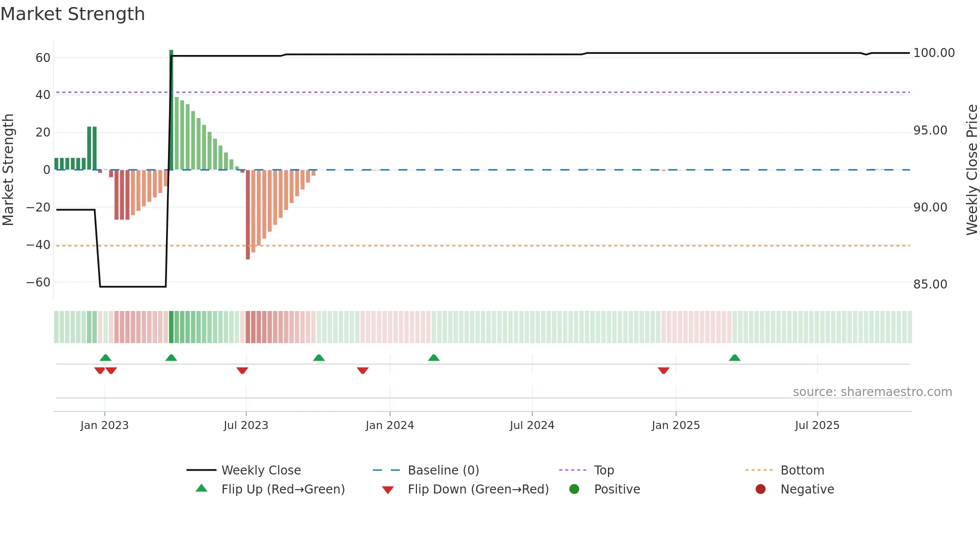Click the Weekly Close Price axis title
980x551 pixels.
[971, 169]
